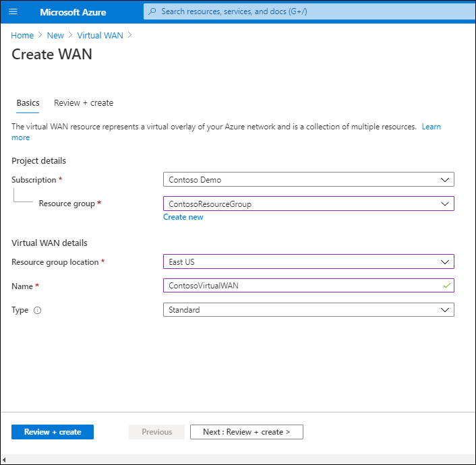Go to New breadcrumb
The width and height of the screenshot is (476, 465).
pos(55,36)
